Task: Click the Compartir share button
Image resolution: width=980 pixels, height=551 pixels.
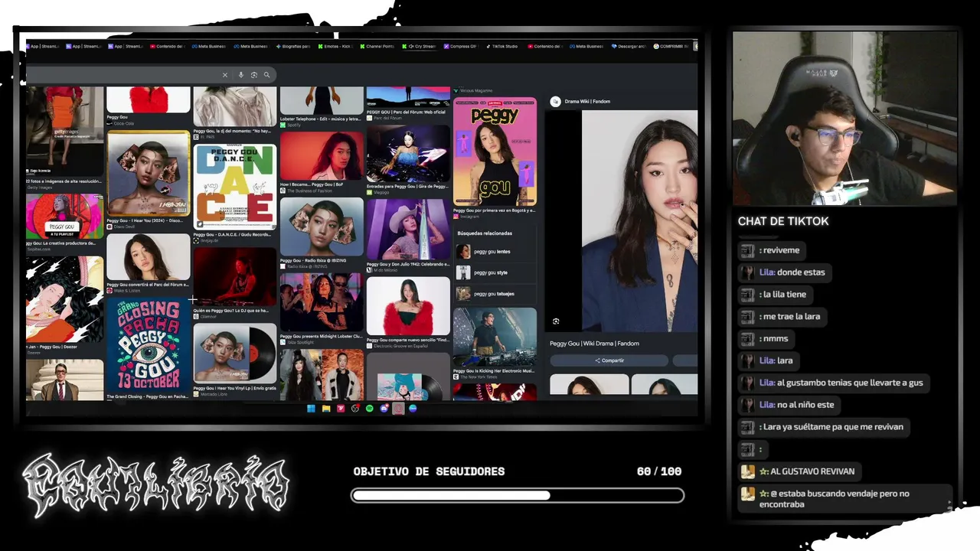Action: (x=609, y=360)
